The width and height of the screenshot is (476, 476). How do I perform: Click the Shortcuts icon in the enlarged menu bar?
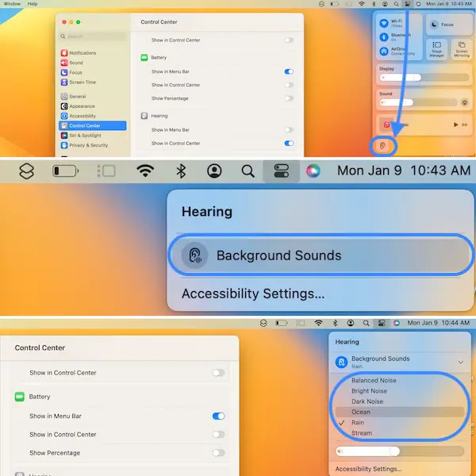(x=26, y=171)
